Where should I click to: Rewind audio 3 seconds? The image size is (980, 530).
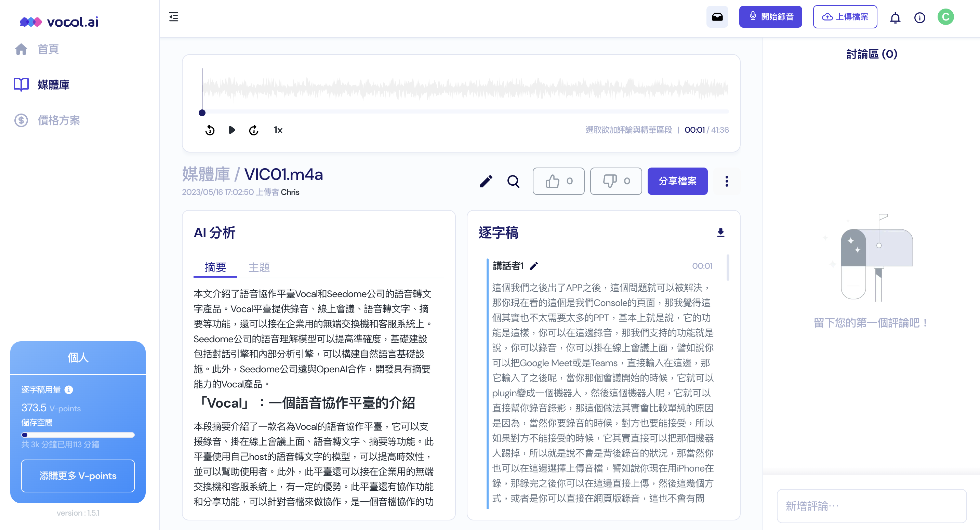(210, 130)
